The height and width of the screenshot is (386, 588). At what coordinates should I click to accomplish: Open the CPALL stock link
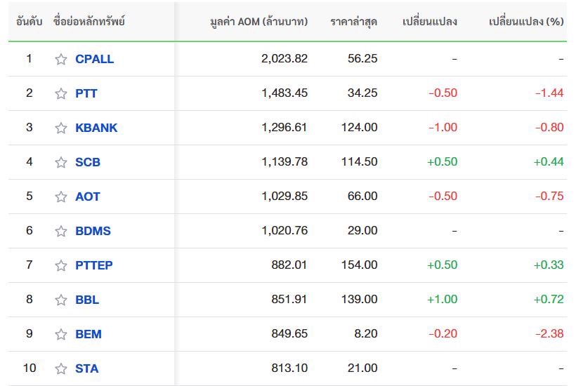(x=95, y=59)
